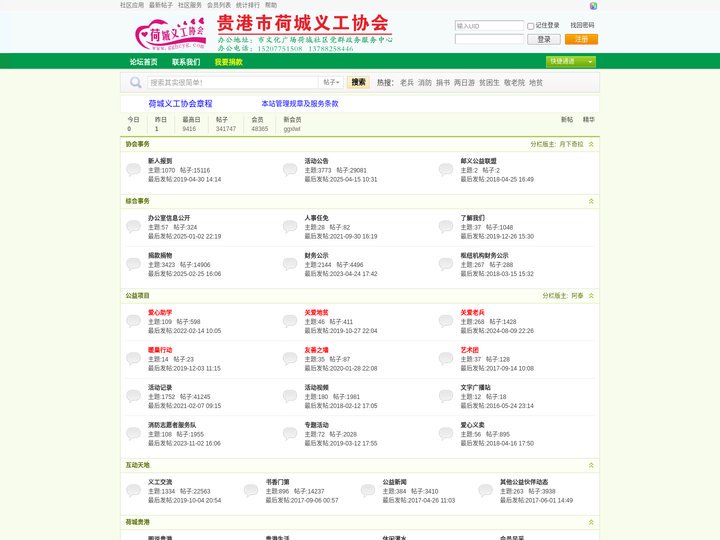The height and width of the screenshot is (540, 720).
Task: Click the speech bubble icon beside 邮义公益联盟
Action: [446, 169]
